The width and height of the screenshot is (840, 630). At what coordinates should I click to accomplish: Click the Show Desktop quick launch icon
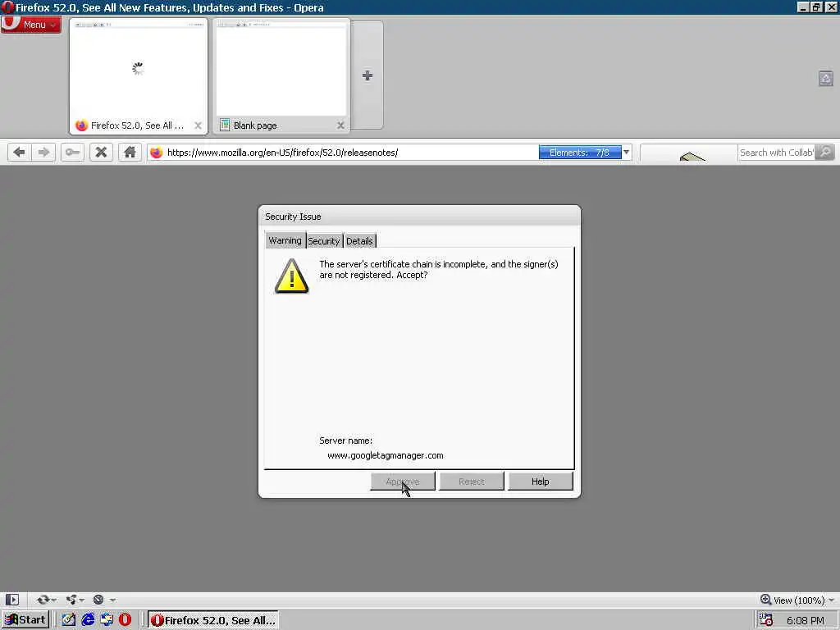107,620
